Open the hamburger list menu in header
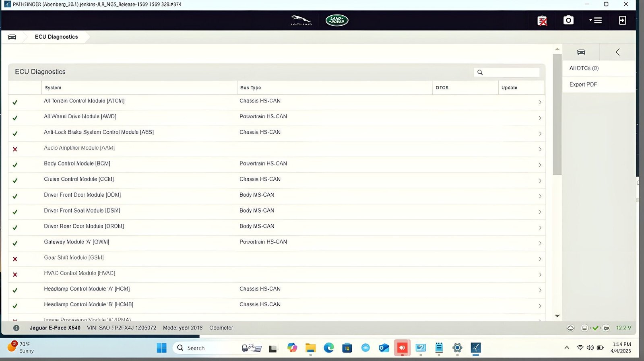The image size is (644, 361). pyautogui.click(x=596, y=20)
